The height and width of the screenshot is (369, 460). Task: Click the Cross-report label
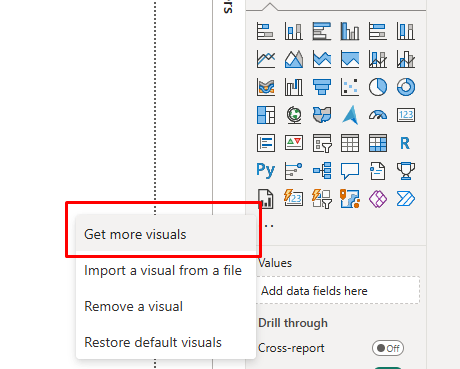(291, 348)
